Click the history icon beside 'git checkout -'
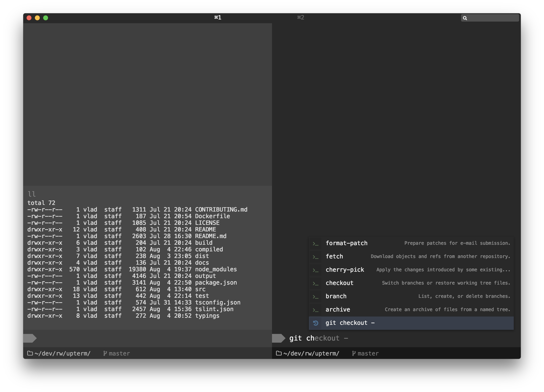The width and height of the screenshot is (544, 392). [315, 323]
